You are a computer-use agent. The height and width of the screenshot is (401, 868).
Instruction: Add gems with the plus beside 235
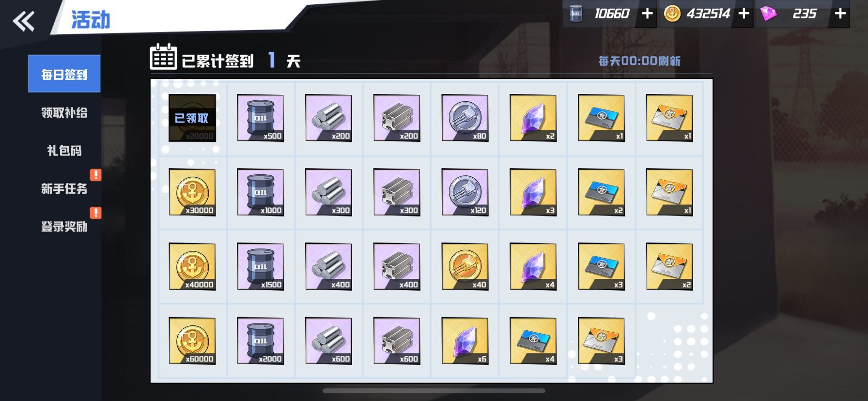tap(840, 14)
